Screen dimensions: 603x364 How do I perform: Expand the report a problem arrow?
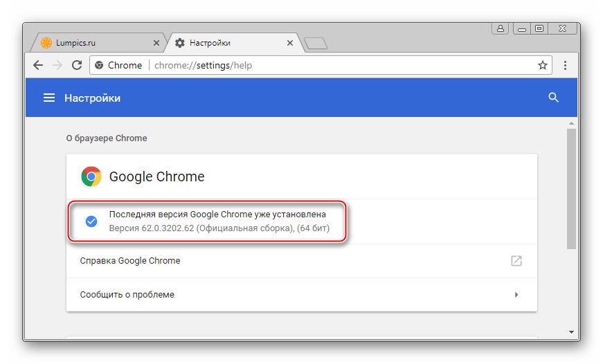(516, 295)
